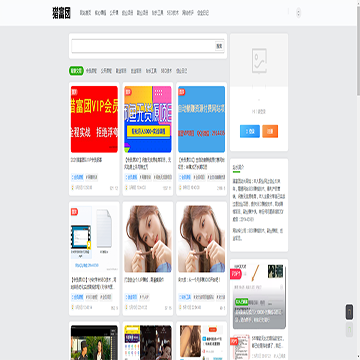This screenshot has height=360, width=360.
Task: Focus the search text field
Action: click(x=143, y=46)
